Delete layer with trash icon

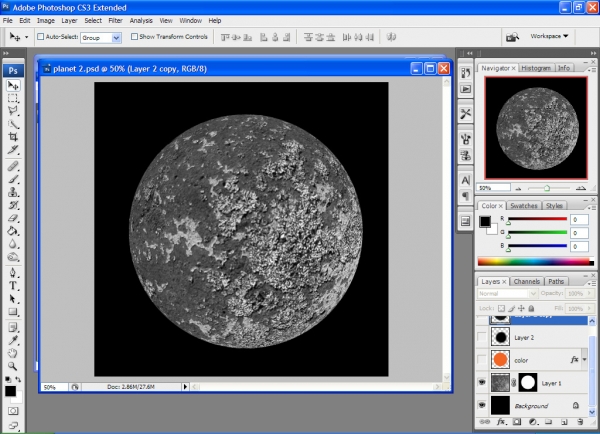point(580,422)
